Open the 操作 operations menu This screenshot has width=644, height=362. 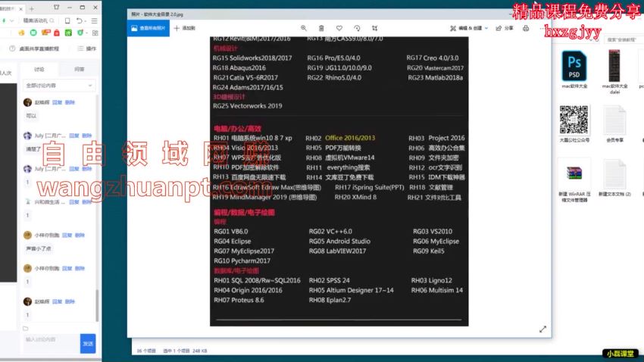[x=86, y=48]
